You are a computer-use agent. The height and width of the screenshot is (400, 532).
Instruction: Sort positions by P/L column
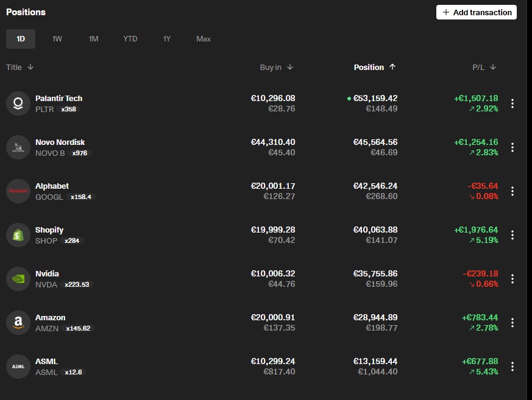484,68
